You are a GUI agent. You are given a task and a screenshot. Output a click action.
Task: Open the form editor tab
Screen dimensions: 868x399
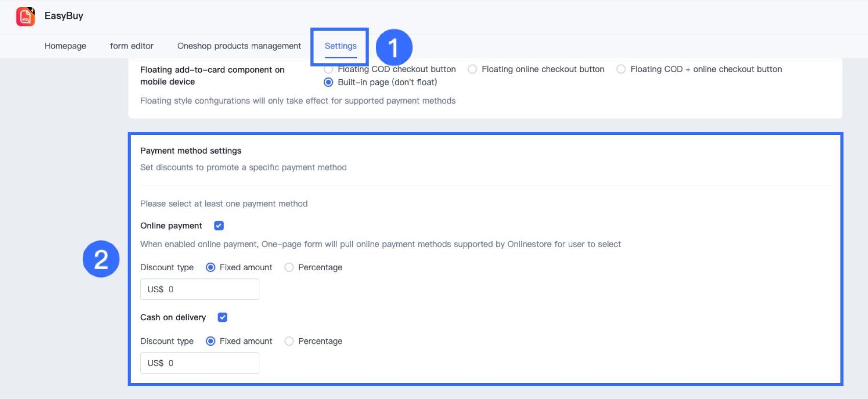tap(132, 46)
